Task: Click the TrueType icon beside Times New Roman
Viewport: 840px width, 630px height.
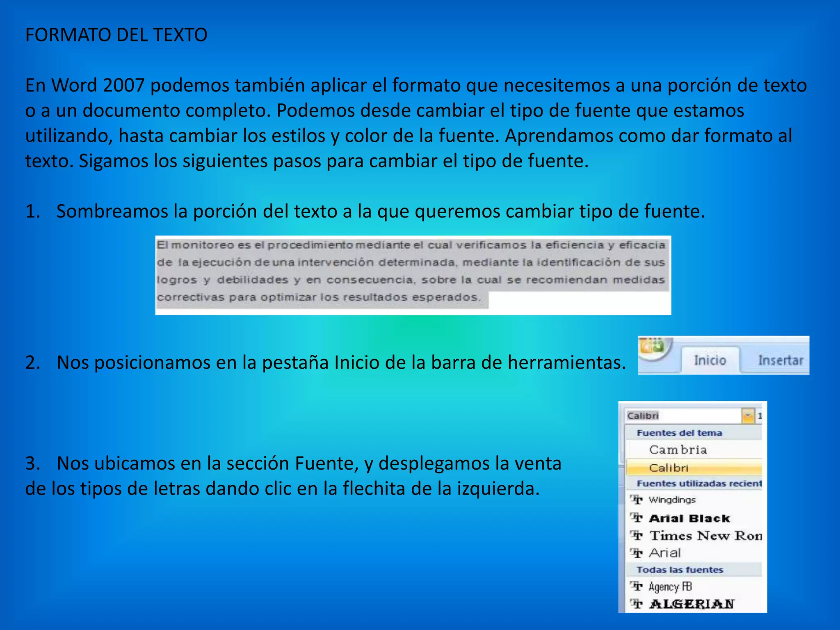Action: (636, 536)
